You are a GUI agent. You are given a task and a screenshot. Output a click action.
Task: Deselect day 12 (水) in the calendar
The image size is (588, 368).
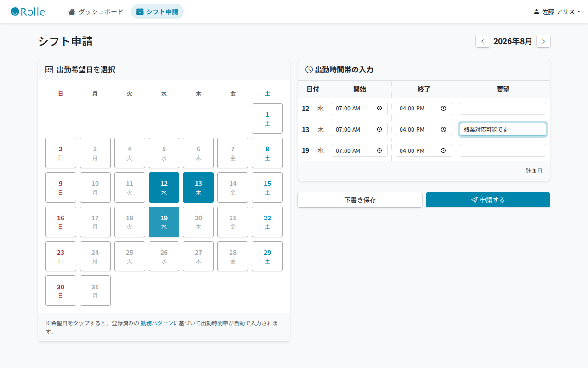(x=164, y=188)
